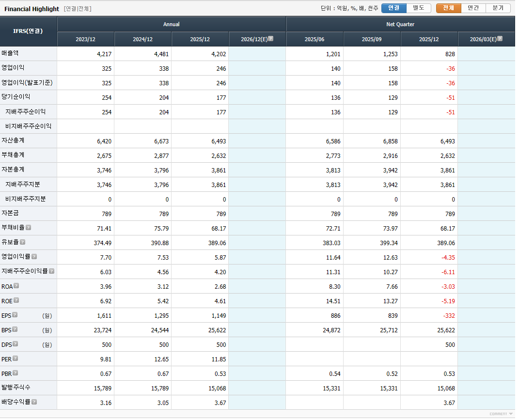Click 2024/12 PER value 12.65
Image resolution: width=519 pixels, height=420 pixels.
click(161, 359)
